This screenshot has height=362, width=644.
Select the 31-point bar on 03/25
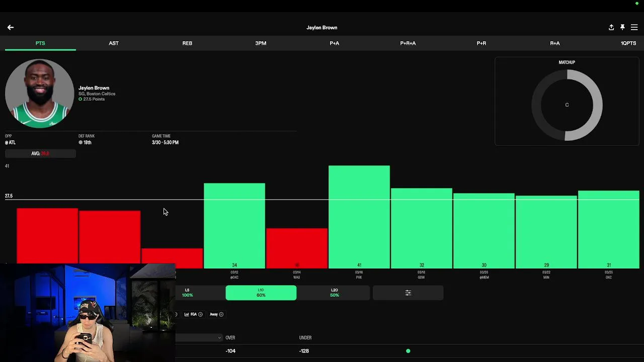pyautogui.click(x=609, y=229)
